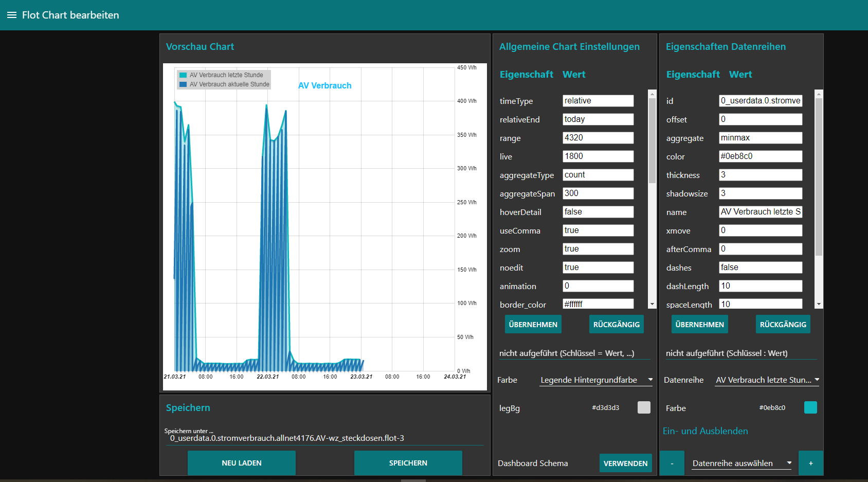Edit the noedit value field
The image size is (868, 482).
[x=598, y=267]
